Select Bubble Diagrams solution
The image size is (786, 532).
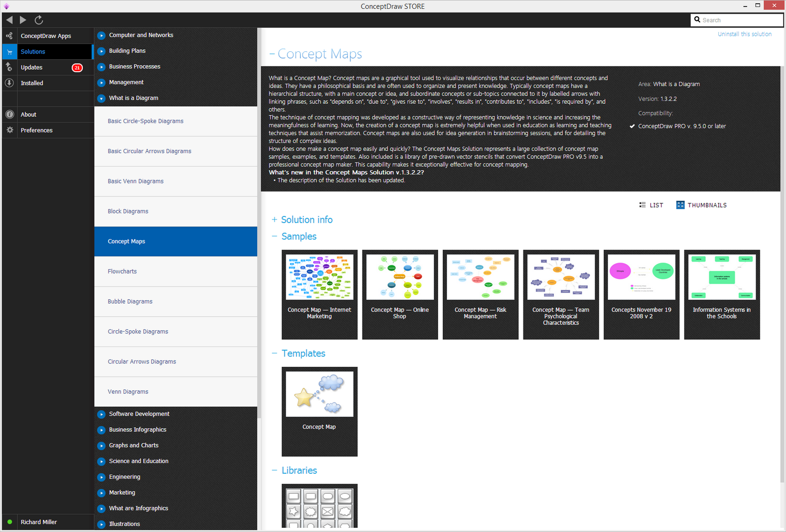pos(176,301)
